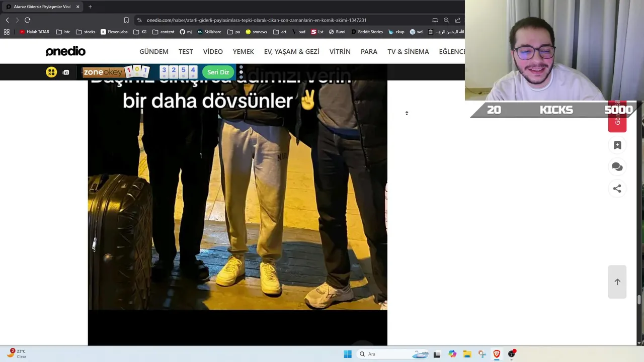Open the Haluk TATAR bookmark
Viewport: 644px width, 362px height.
click(34, 32)
